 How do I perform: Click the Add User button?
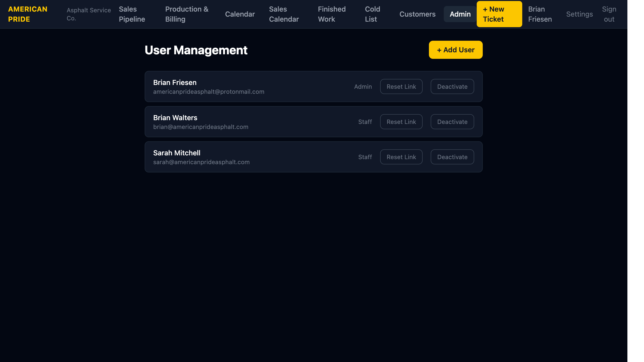point(456,50)
